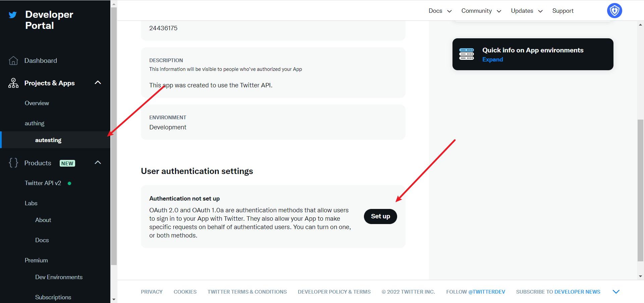Image resolution: width=644 pixels, height=303 pixels.
Task: Click the Products curly braces icon
Action: [x=13, y=163]
